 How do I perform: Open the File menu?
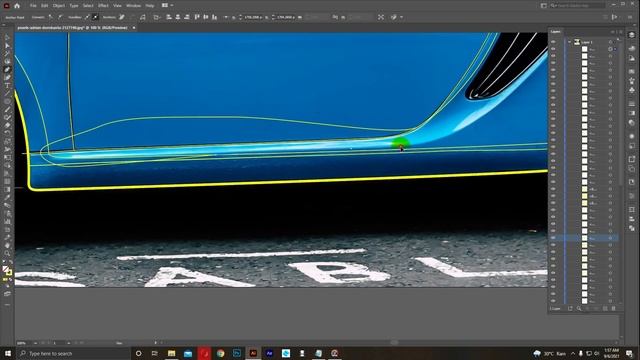click(33, 6)
